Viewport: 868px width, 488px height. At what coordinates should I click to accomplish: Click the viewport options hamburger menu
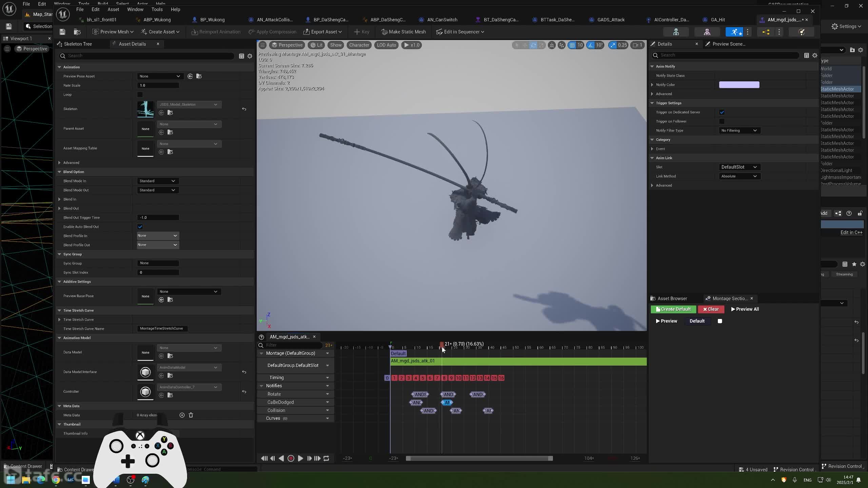[x=262, y=45]
